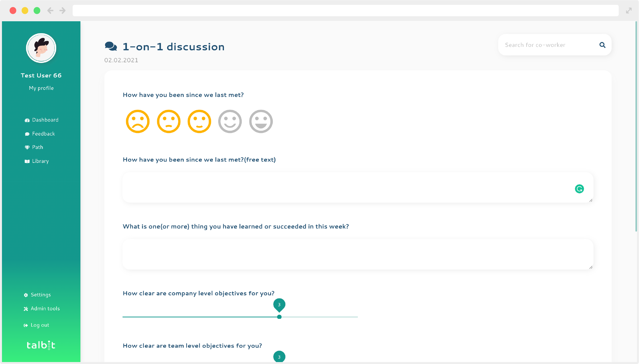Open Dashboard from the sidebar
The image size is (639, 364).
pos(45,120)
